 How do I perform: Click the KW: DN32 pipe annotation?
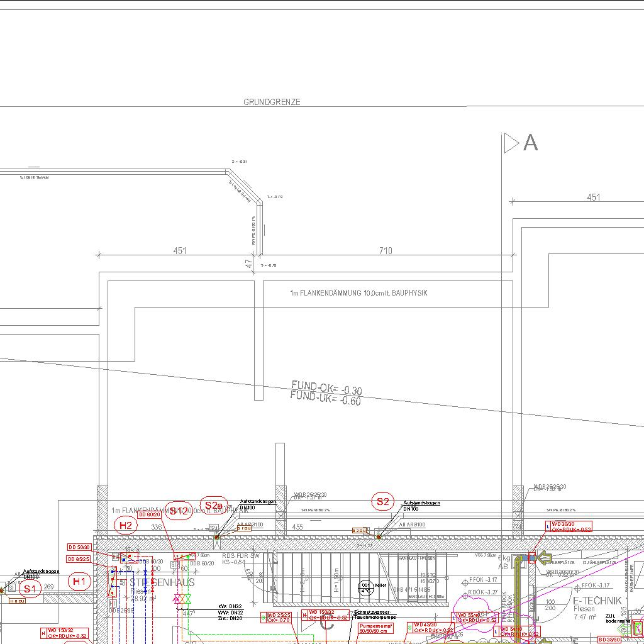pyautogui.click(x=230, y=606)
